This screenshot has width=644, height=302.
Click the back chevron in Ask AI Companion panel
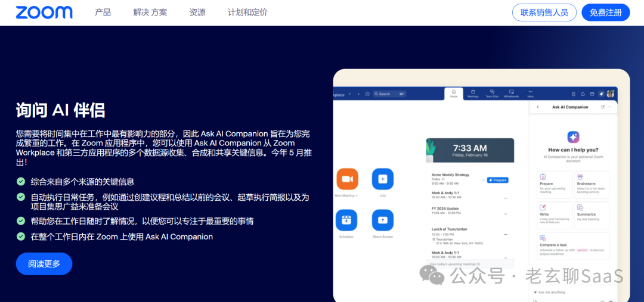click(538, 107)
